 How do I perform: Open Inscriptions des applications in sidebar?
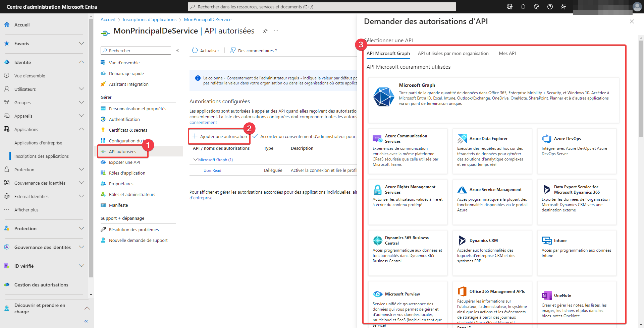click(42, 156)
